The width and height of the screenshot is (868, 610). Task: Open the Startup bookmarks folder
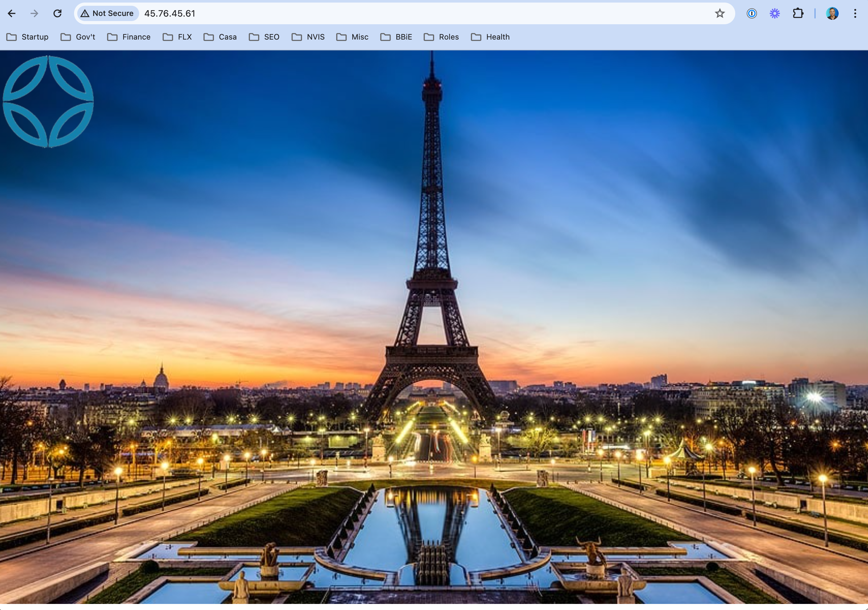point(27,37)
